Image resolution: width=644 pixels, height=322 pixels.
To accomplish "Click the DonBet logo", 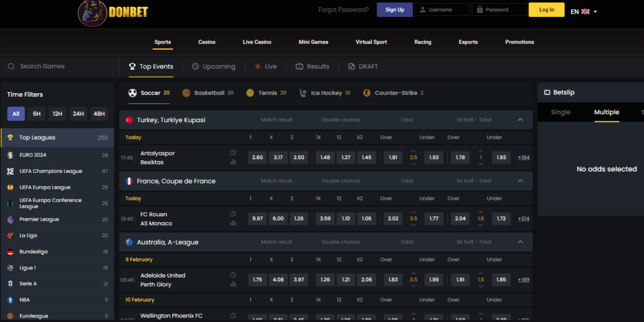I will click(x=113, y=11).
